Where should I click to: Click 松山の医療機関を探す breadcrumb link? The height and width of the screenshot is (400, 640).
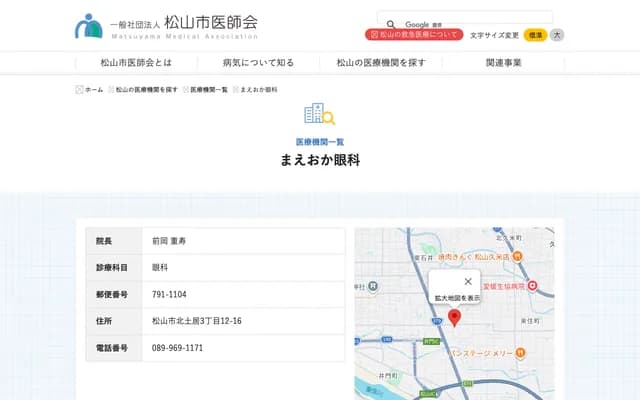pos(146,89)
